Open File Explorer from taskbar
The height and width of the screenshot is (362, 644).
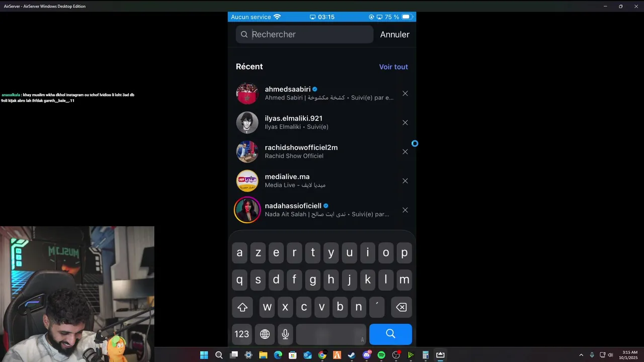[x=263, y=355]
